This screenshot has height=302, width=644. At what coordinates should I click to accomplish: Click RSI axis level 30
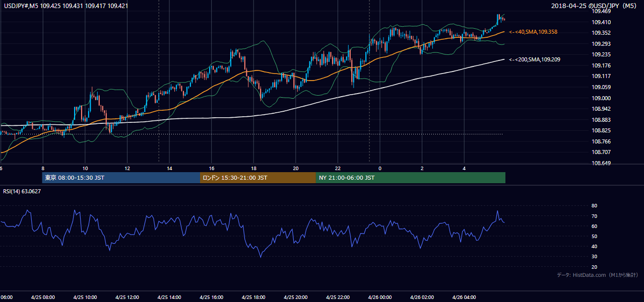pos(595,257)
